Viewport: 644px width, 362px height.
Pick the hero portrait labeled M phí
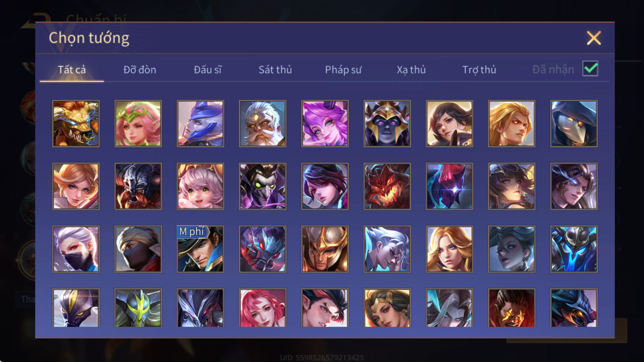coord(200,249)
